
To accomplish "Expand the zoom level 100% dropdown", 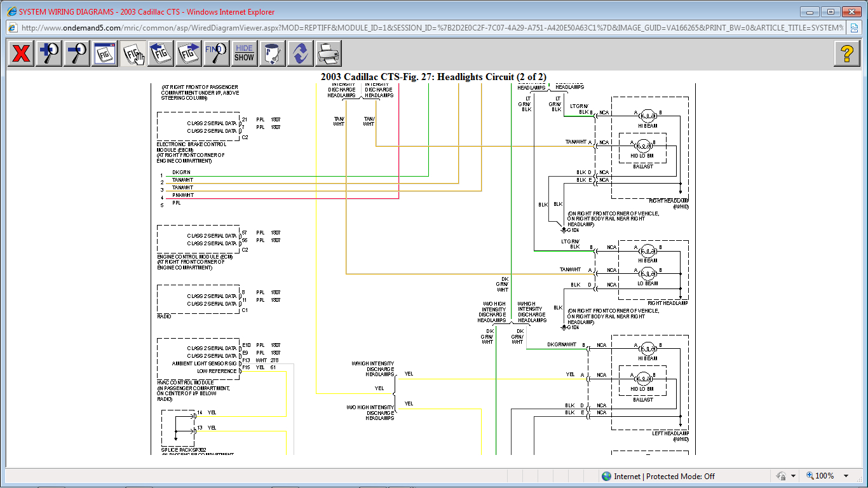I will tap(846, 476).
